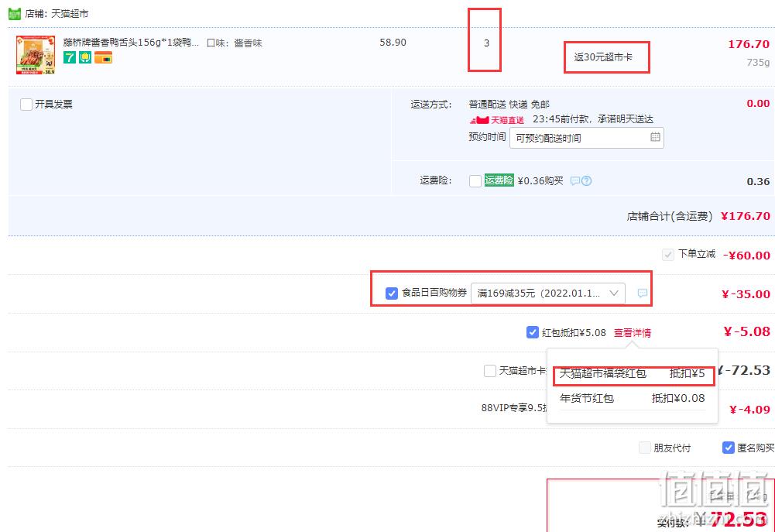775x532 pixels.
Task: Click the 735g weight text
Action: (758, 62)
